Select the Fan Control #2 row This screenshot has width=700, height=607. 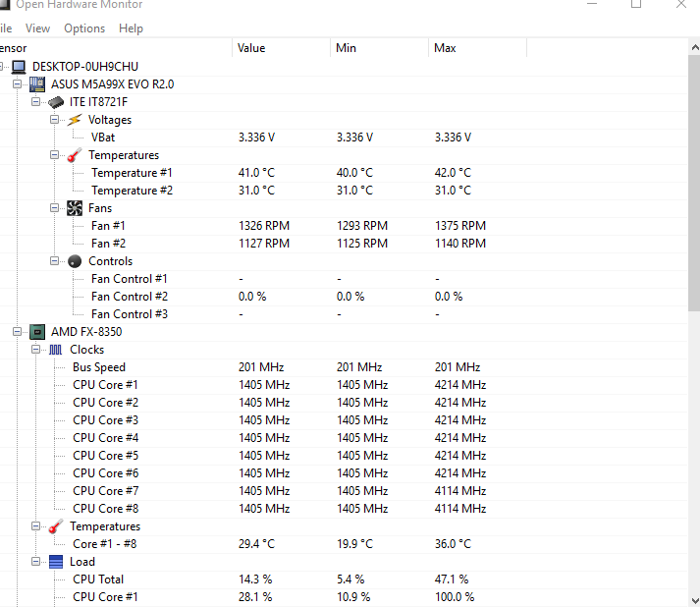[344, 297]
